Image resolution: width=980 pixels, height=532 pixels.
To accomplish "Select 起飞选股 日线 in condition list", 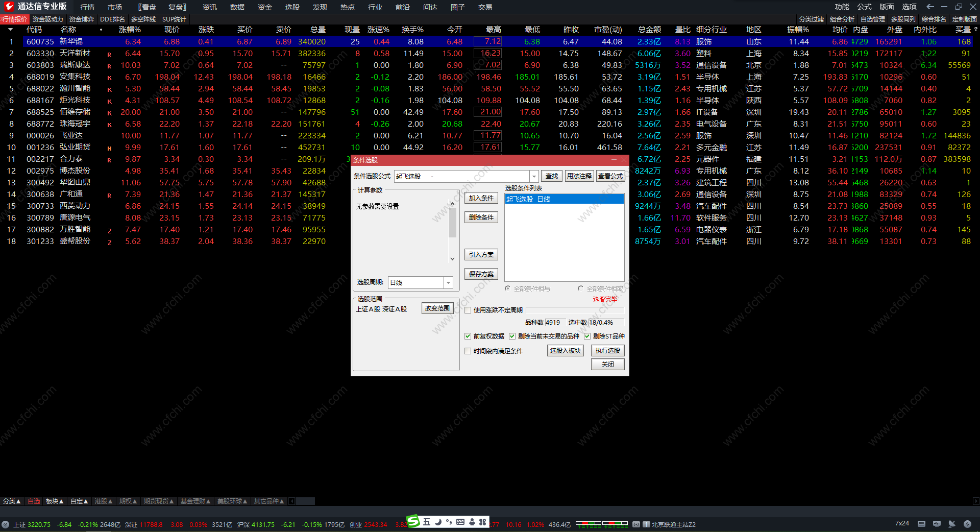I will [x=564, y=199].
